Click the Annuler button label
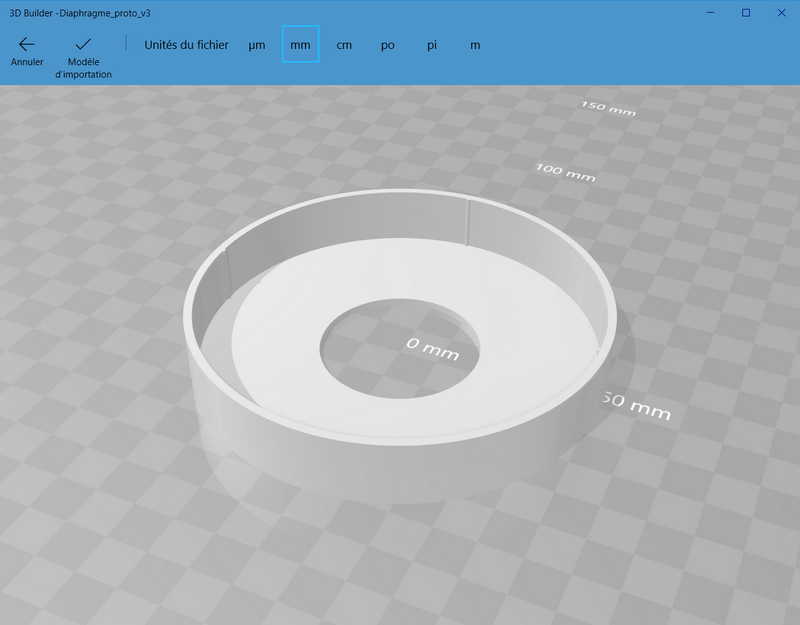 pyautogui.click(x=26, y=61)
